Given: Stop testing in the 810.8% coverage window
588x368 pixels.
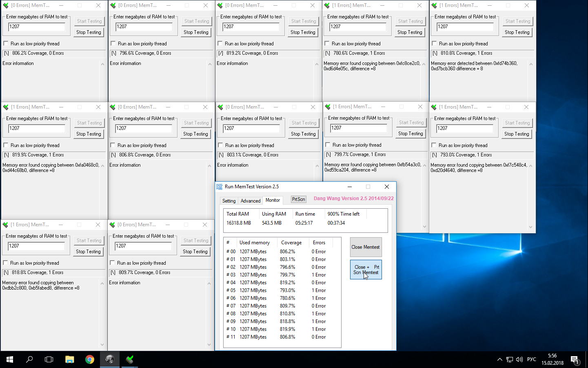Looking at the screenshot, I should pos(517,32).
